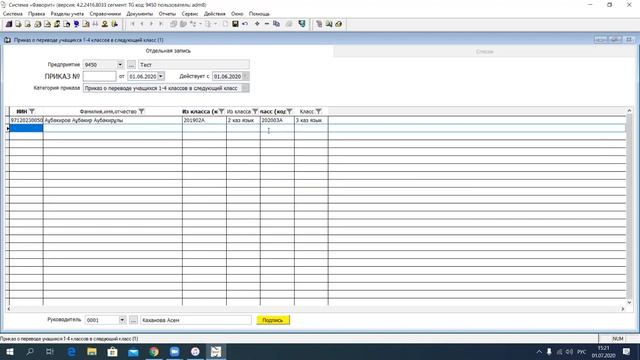Click the table's vertical scrollbar down arrow
The image size is (640, 360).
pyautogui.click(x=629, y=302)
